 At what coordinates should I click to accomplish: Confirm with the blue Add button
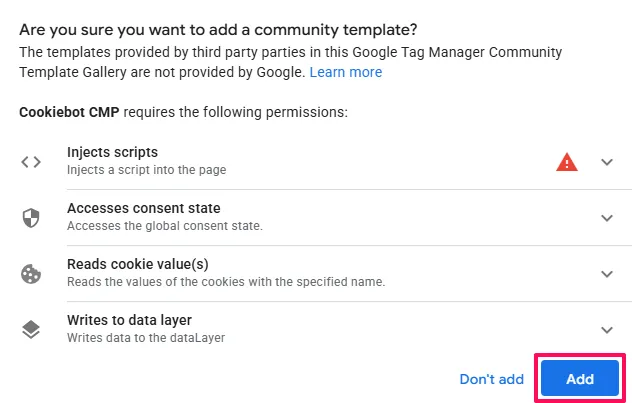(x=580, y=379)
